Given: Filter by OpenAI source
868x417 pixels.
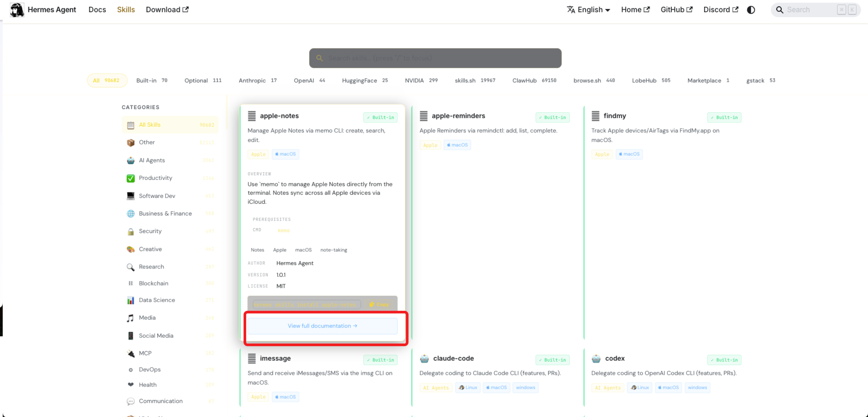Looking at the screenshot, I should (x=309, y=81).
